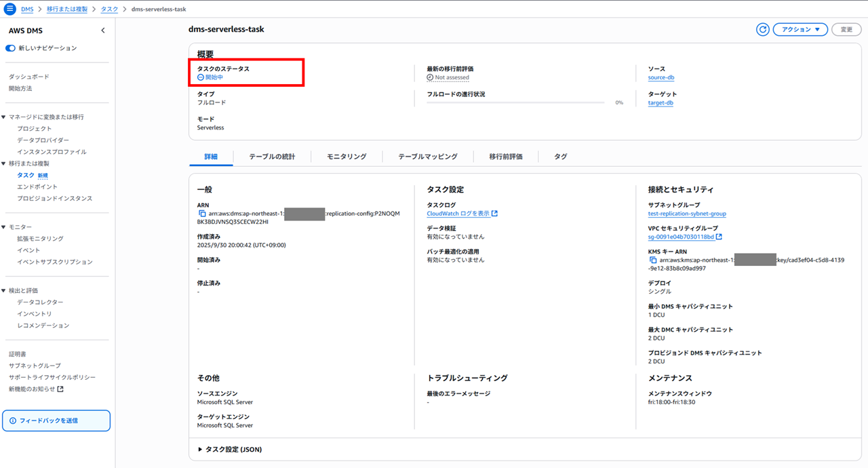Open エンドポイント in sidebar
This screenshot has width=868, height=468.
click(x=37, y=187)
